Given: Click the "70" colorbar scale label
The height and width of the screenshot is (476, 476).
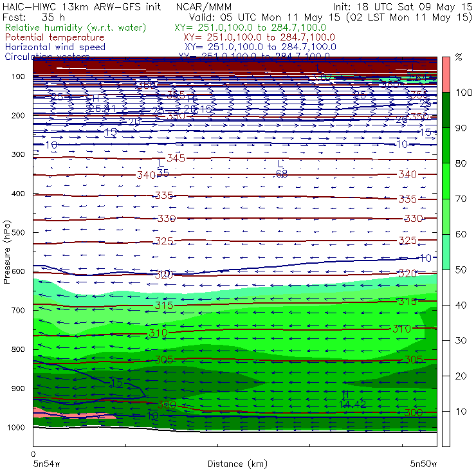Looking at the screenshot, I should pyautogui.click(x=461, y=199).
